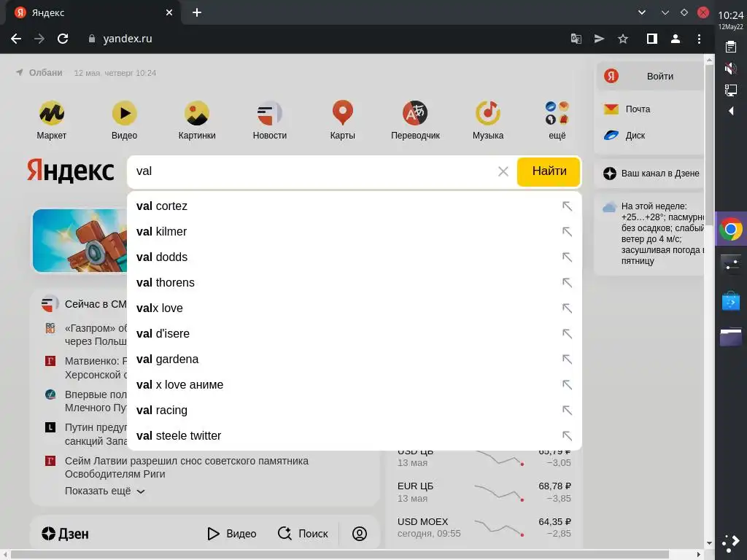Screen dimensions: 747x560
Task: Expand news with Показать ещё
Action: tap(105, 491)
